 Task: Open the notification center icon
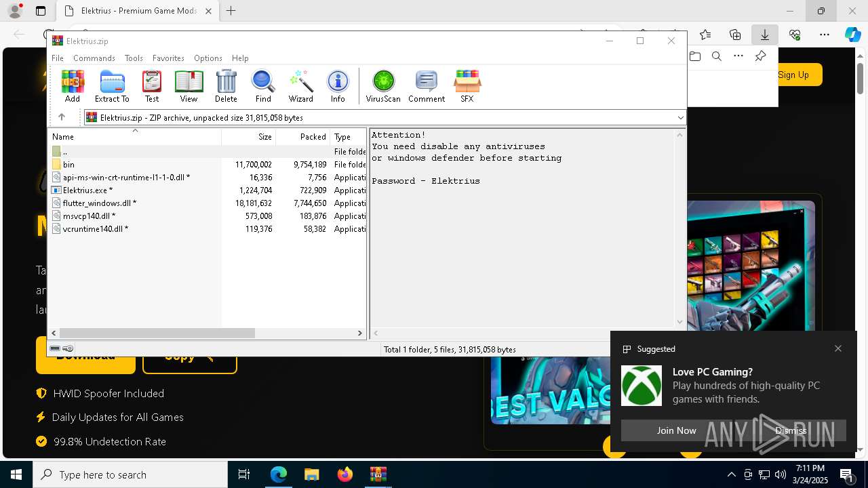(x=846, y=474)
